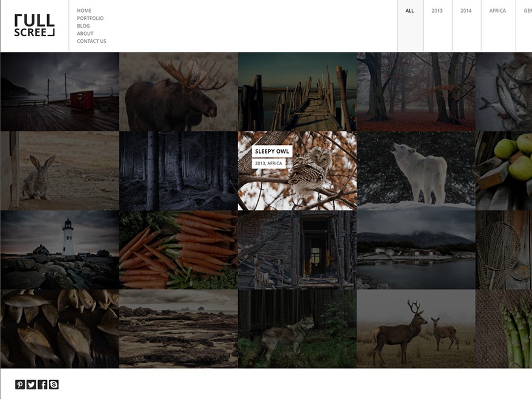Viewport: 532px width, 399px height.
Task: Select the ALL filter tab
Action: pyautogui.click(x=410, y=26)
